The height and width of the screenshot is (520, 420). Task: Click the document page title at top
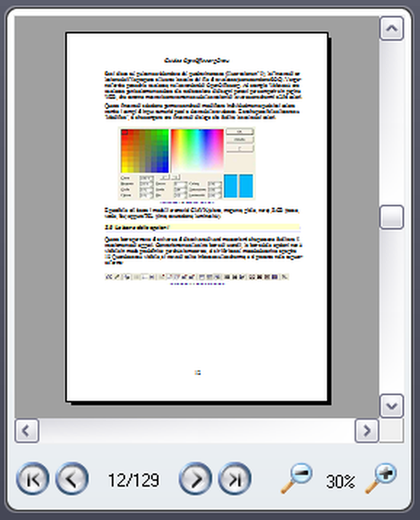coord(197,60)
